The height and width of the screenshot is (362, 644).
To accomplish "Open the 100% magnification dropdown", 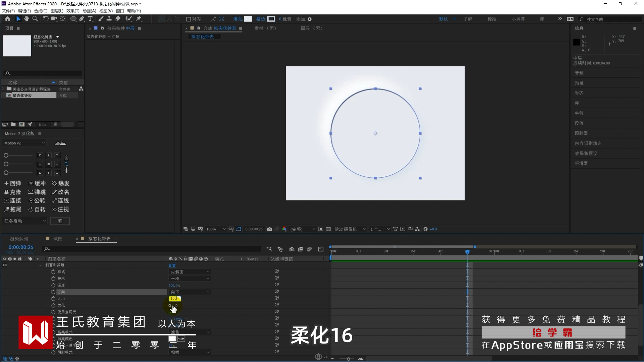I will [x=216, y=229].
